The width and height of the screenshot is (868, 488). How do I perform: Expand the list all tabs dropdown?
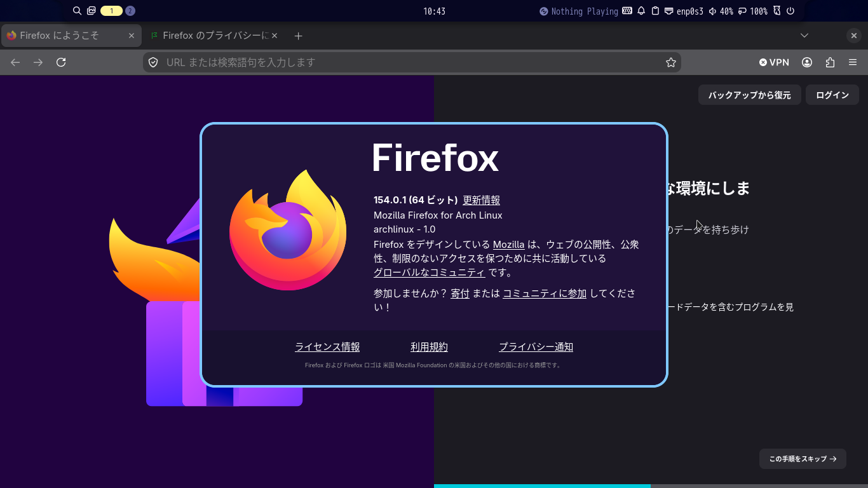[x=804, y=36]
